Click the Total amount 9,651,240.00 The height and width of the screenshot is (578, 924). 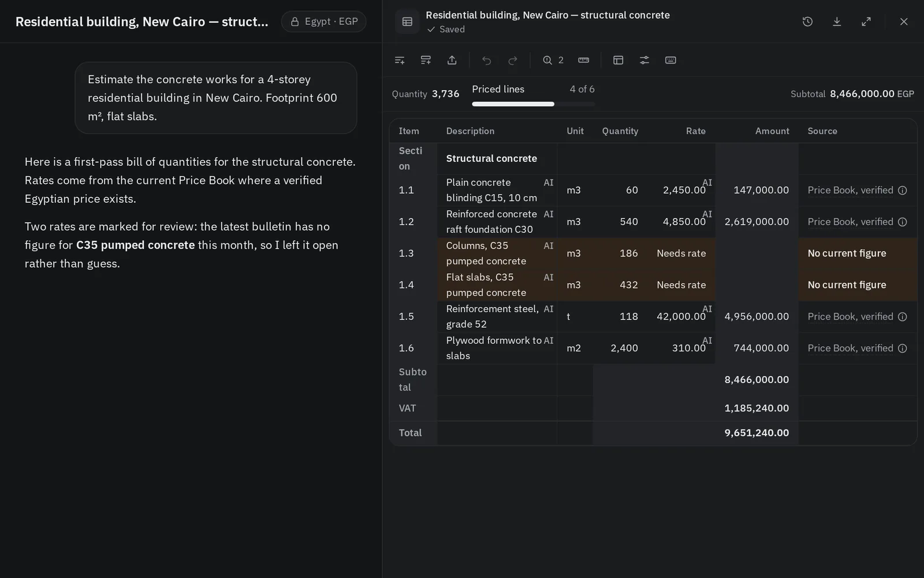point(757,433)
